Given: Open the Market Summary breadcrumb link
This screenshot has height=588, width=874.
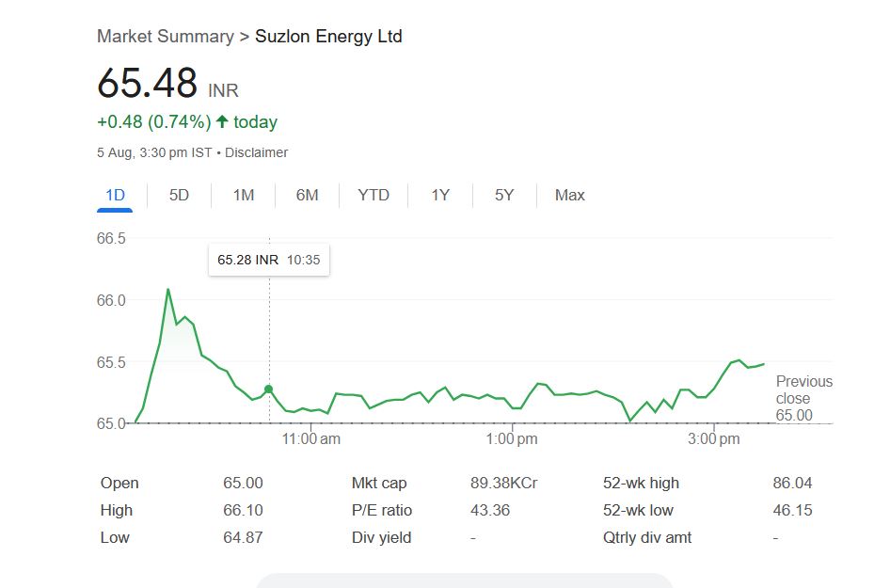Looking at the screenshot, I should 165,37.
